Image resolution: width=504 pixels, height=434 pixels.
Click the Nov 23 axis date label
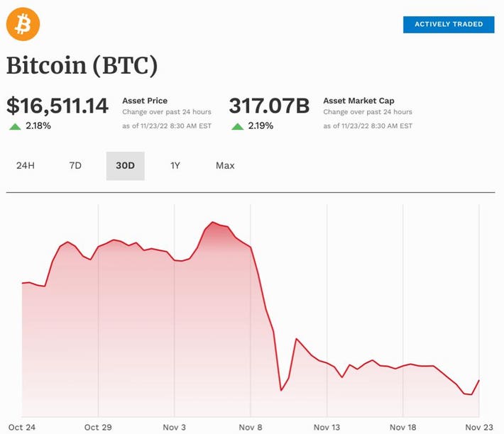(x=480, y=427)
